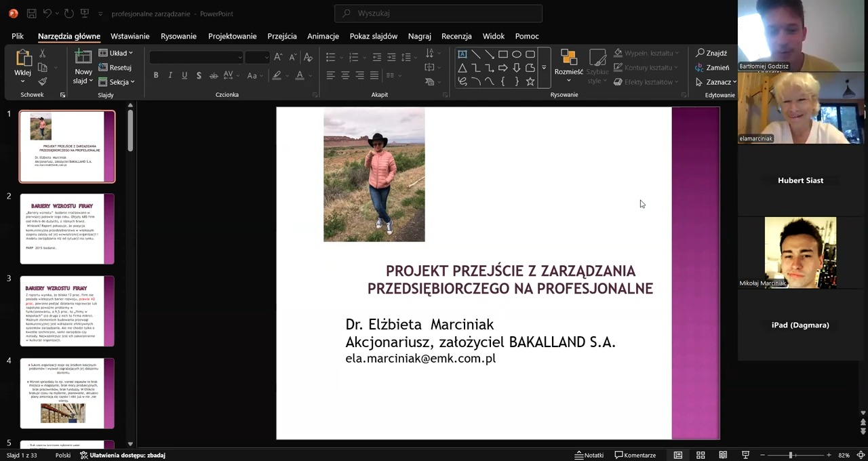Select slide 3 thumbnail
The height and width of the screenshot is (461, 868).
(67, 311)
